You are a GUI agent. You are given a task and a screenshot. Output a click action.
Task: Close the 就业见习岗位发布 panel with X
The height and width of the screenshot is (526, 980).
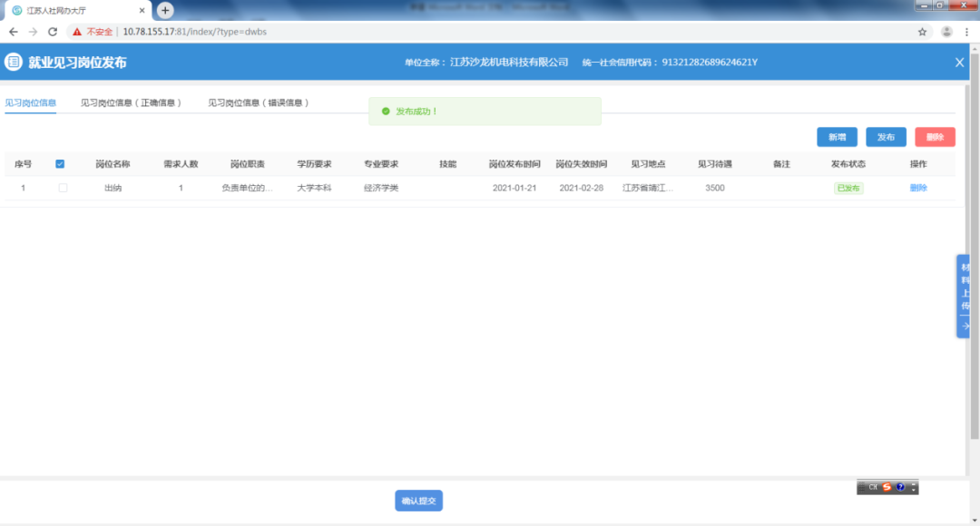959,63
